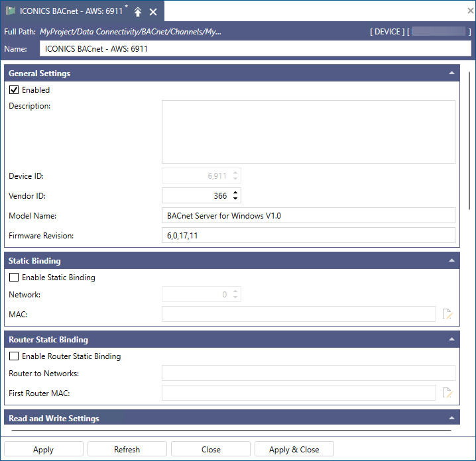476x461 pixels.
Task: Open First Router MAC editor icon
Action: (x=447, y=393)
